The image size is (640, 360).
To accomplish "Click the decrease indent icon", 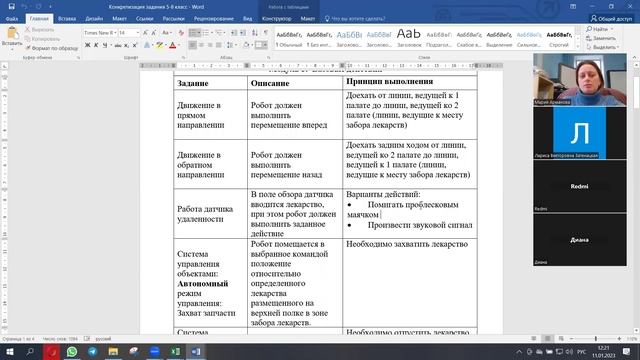I will (x=234, y=33).
